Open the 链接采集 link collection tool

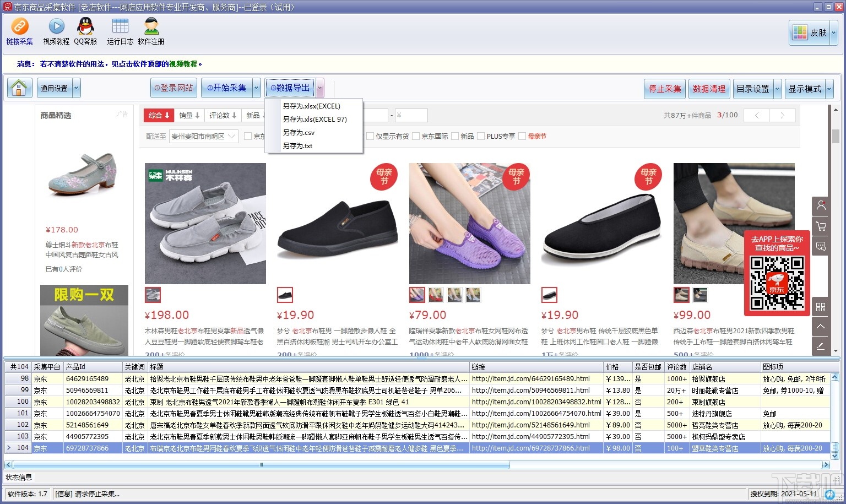tap(19, 31)
